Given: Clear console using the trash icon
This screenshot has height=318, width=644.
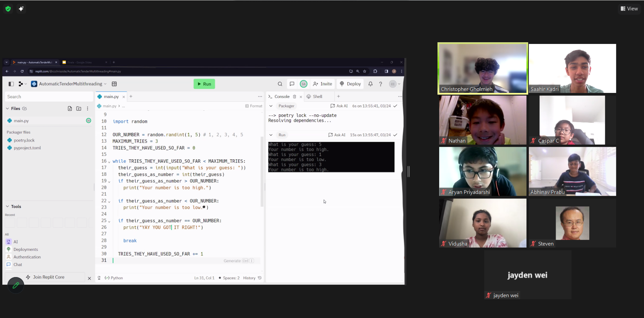Looking at the screenshot, I should tap(294, 97).
